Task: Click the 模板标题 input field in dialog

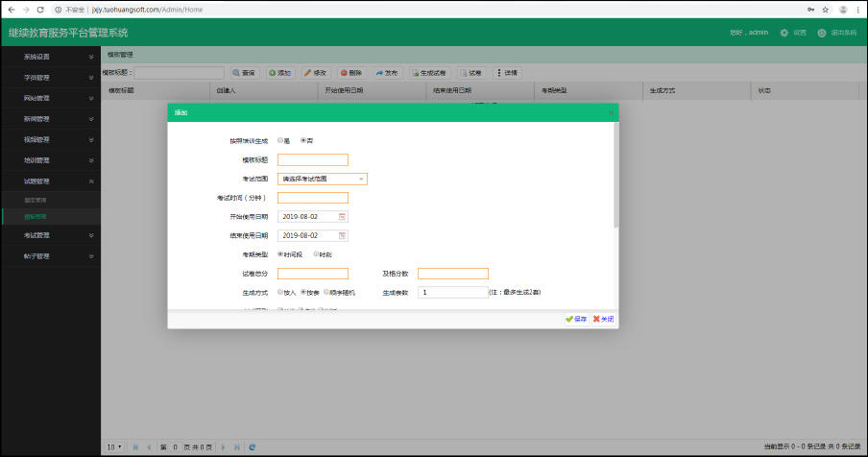Action: coord(312,159)
